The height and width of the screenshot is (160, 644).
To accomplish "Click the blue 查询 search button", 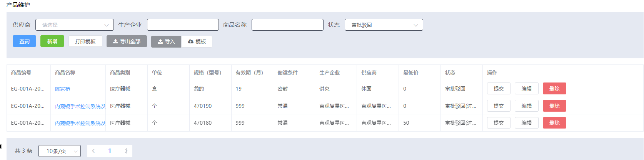I will click(24, 41).
